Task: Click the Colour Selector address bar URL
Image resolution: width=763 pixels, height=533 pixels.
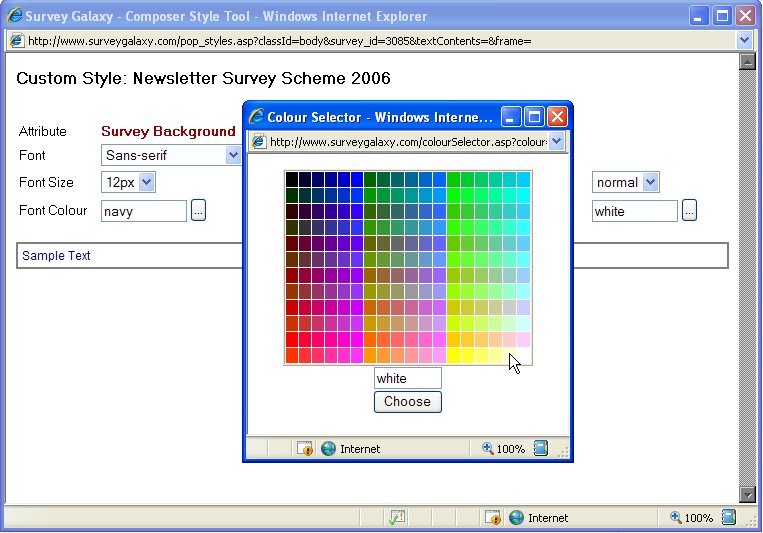Action: pos(408,142)
